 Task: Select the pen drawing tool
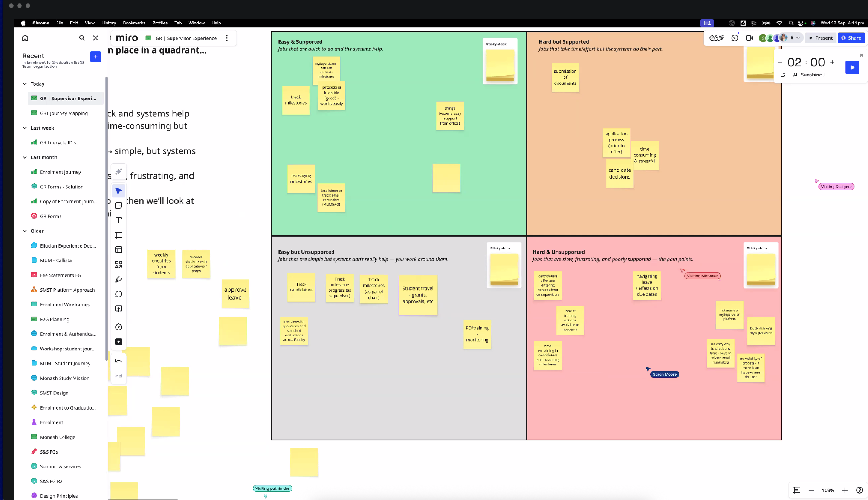pos(119,279)
